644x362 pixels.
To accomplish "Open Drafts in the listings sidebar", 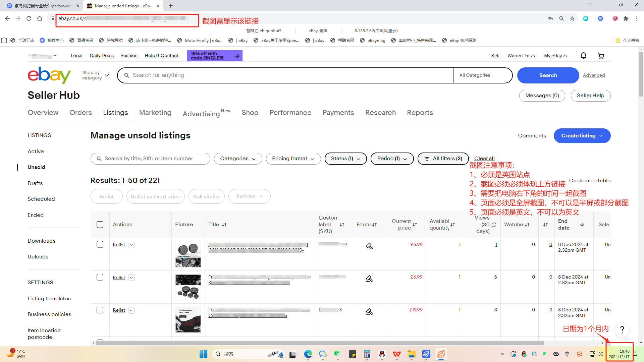I will 35,183.
